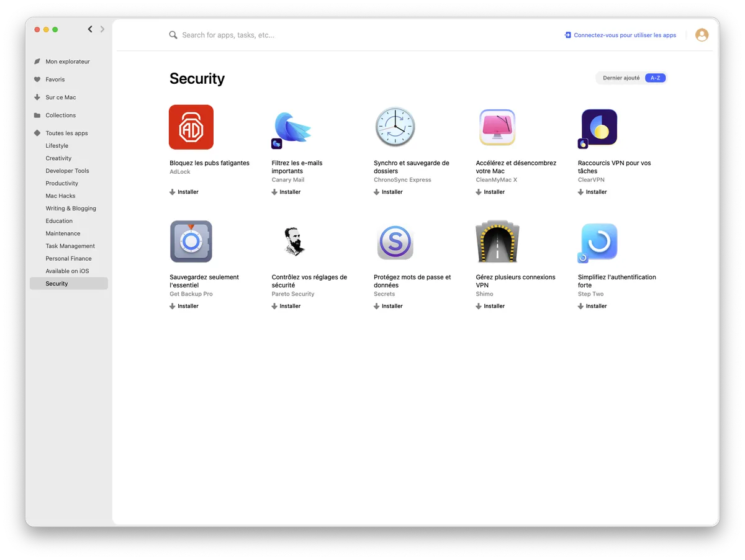The height and width of the screenshot is (560, 745).
Task: Click "Gérez plusieurs connexions VPN" title
Action: (515, 281)
